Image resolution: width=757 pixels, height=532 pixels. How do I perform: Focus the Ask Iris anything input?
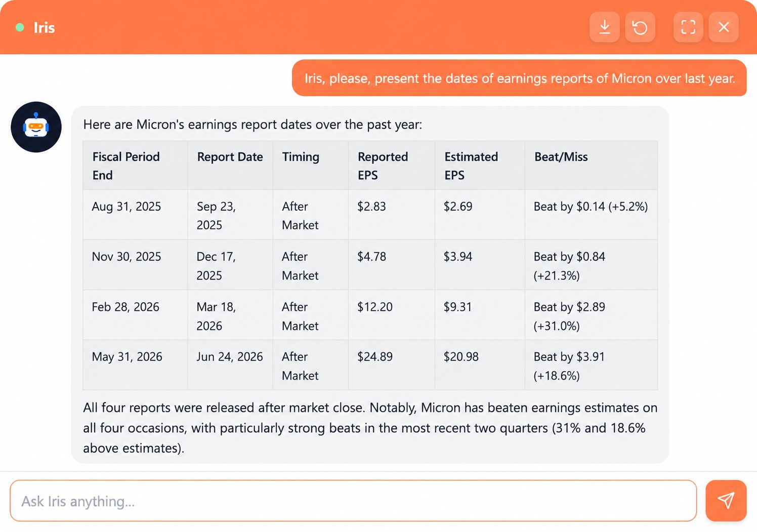click(353, 501)
